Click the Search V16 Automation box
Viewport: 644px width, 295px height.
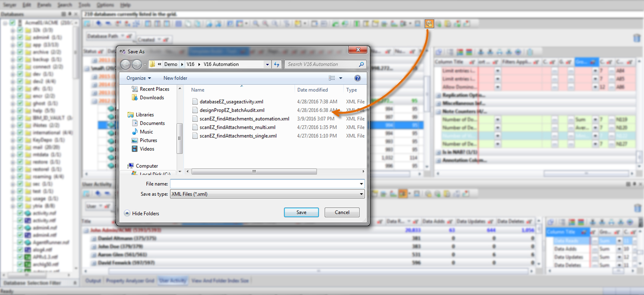[x=321, y=64]
